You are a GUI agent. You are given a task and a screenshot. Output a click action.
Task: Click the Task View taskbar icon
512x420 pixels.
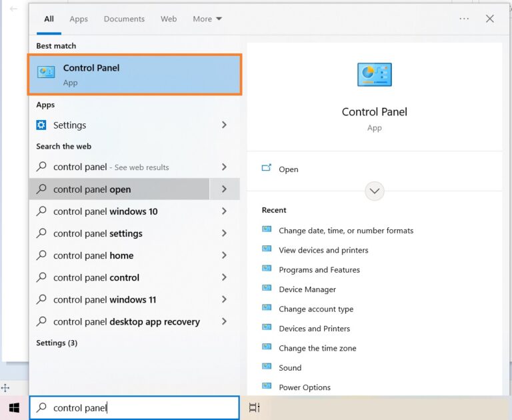pyautogui.click(x=254, y=407)
